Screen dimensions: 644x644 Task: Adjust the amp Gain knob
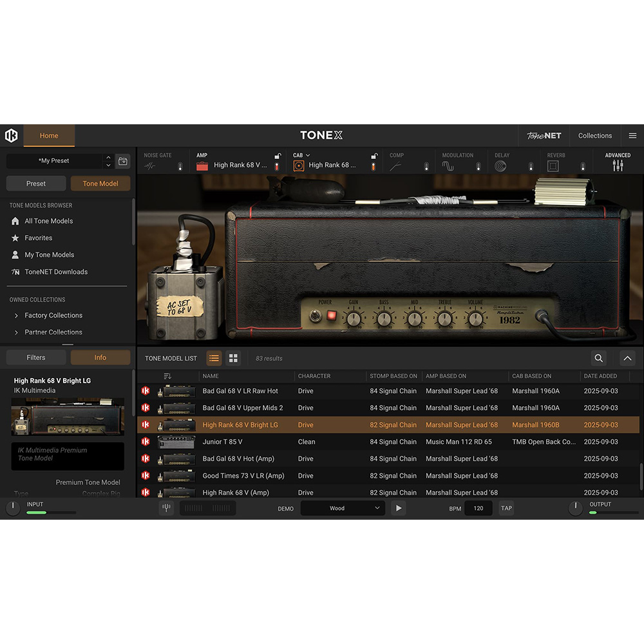coord(354,317)
